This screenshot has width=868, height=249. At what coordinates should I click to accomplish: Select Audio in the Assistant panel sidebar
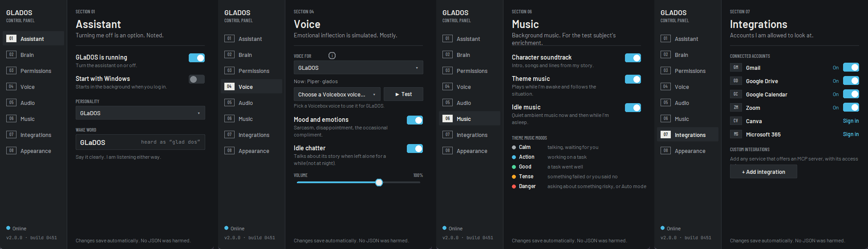point(33,103)
